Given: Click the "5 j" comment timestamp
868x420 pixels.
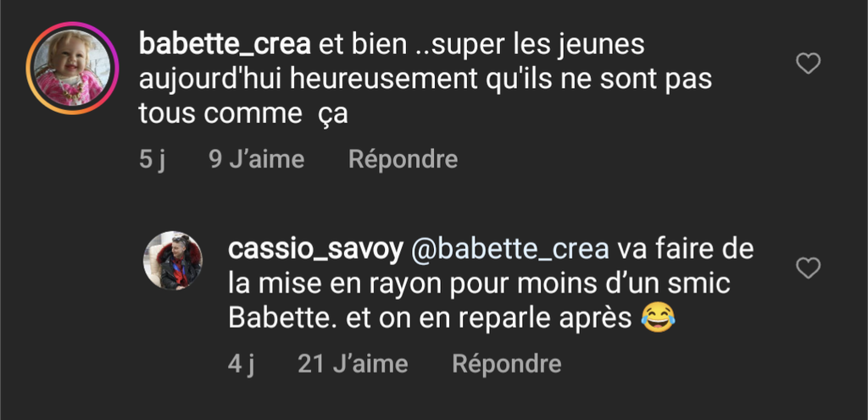Looking at the screenshot, I should click(152, 159).
